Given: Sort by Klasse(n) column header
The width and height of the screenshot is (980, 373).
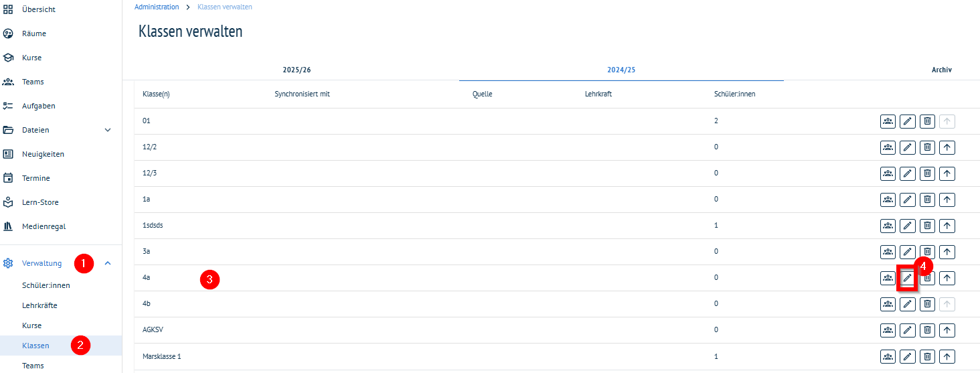Looking at the screenshot, I should (x=156, y=94).
